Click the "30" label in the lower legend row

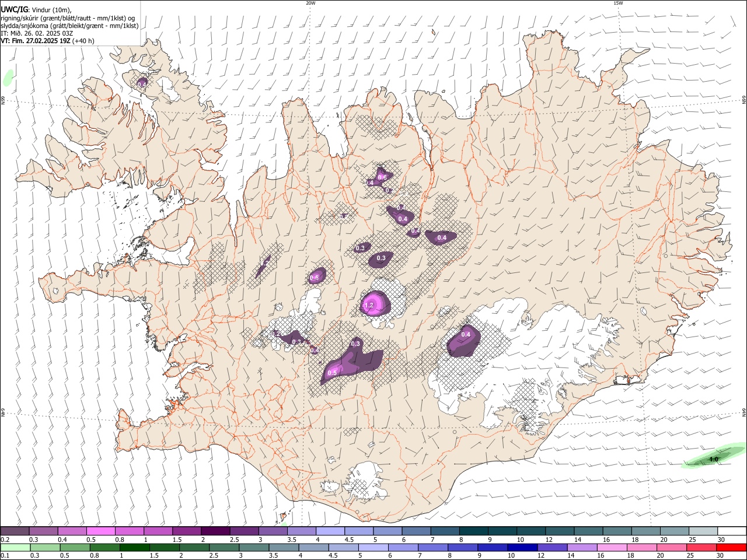pyautogui.click(x=721, y=556)
